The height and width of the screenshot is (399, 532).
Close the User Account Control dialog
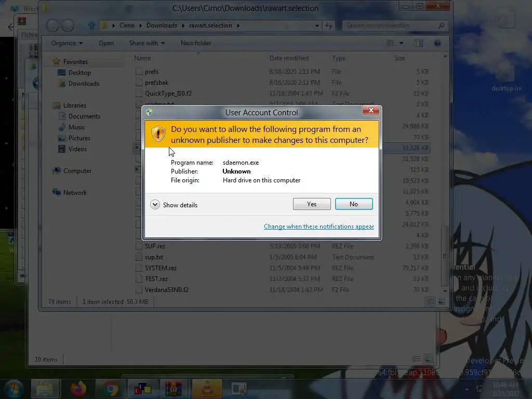click(x=370, y=110)
